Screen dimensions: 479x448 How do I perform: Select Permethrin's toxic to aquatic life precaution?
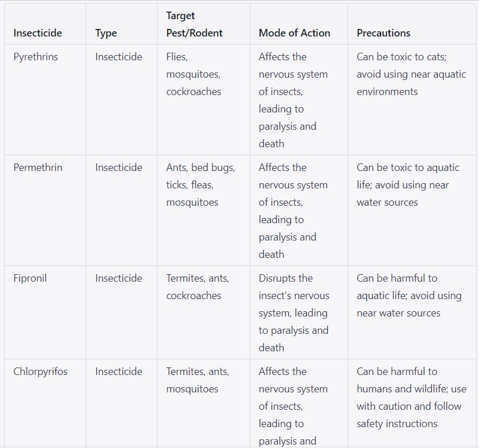408,184
